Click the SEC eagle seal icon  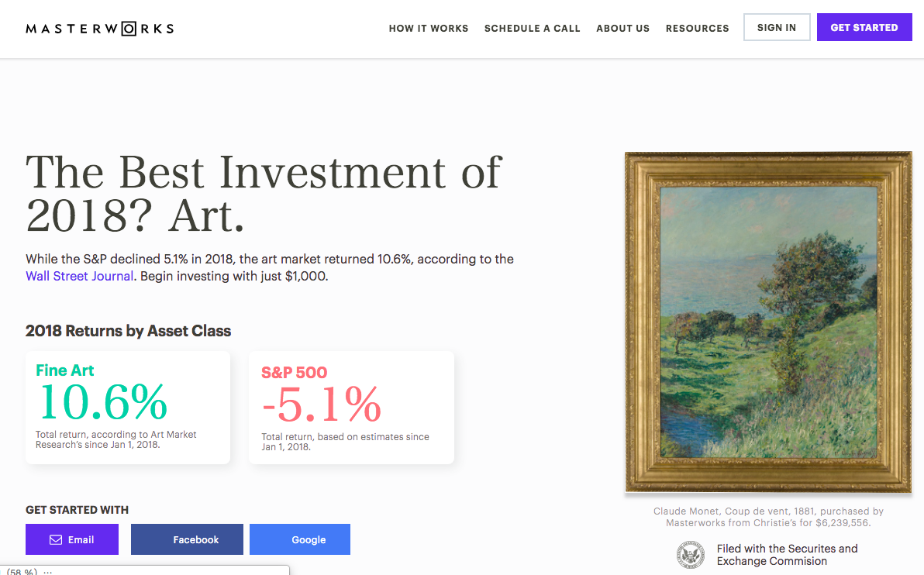[x=689, y=555]
